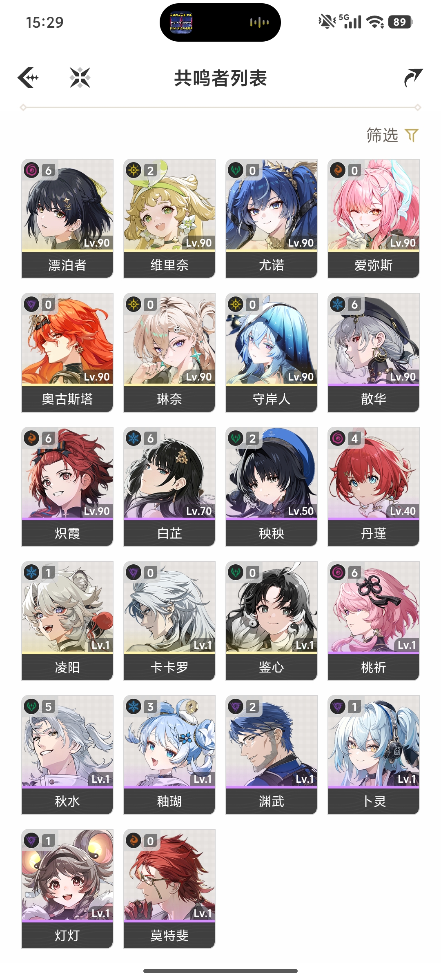Tap the Havoc element icon on 漂泊者
Screen dimensions: 441x980
click(31, 170)
